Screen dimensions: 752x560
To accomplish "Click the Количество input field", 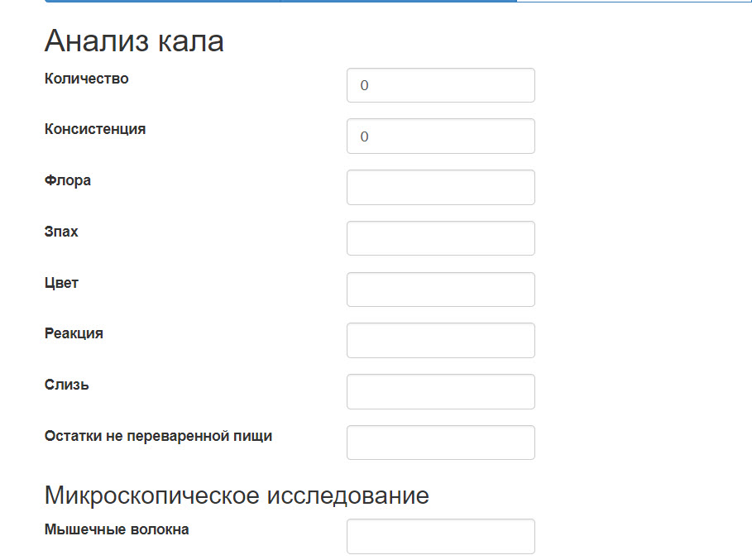I will tap(440, 85).
